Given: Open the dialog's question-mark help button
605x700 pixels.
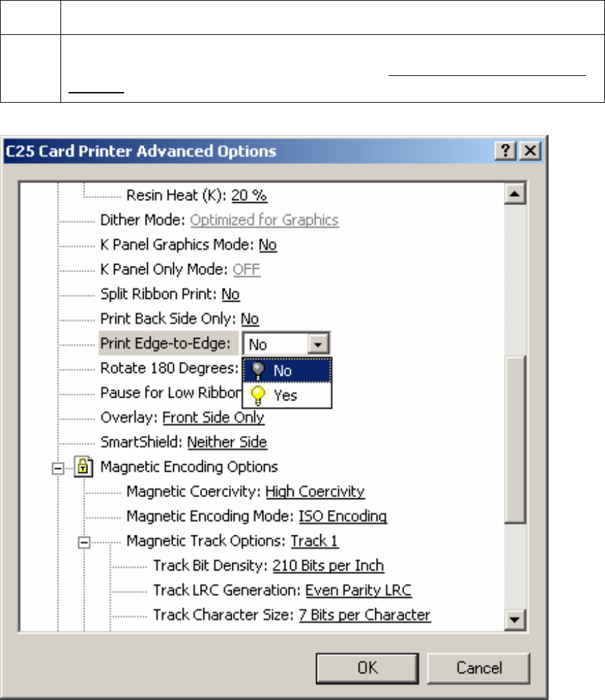Looking at the screenshot, I should point(506,151).
